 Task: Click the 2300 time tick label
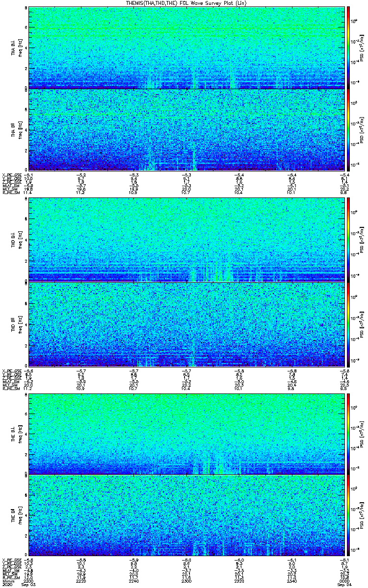point(186,581)
